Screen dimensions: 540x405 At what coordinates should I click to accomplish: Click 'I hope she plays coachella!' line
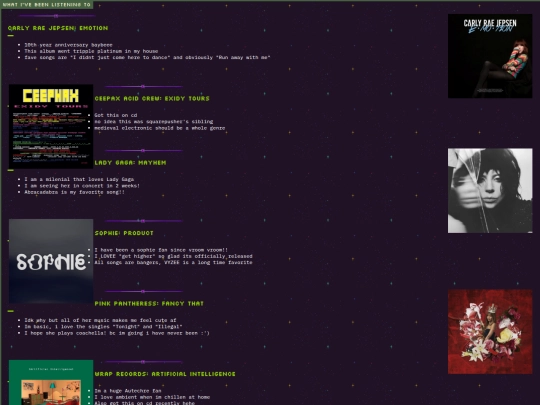117,333
